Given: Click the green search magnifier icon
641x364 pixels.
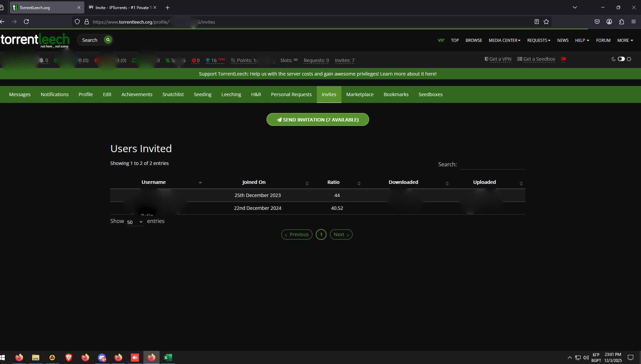Looking at the screenshot, I should (108, 40).
